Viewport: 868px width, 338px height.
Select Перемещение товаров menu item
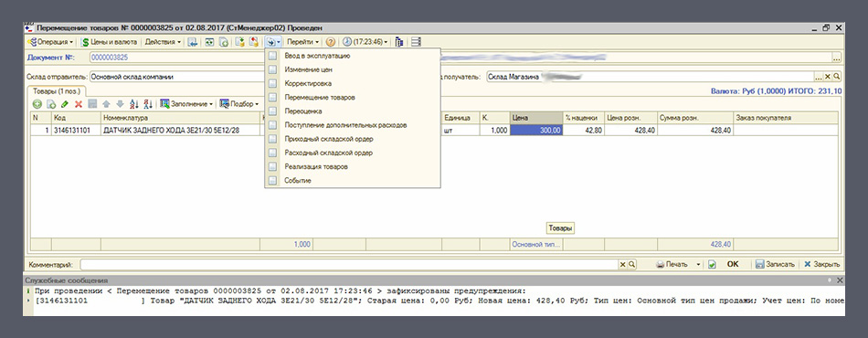tap(353, 98)
